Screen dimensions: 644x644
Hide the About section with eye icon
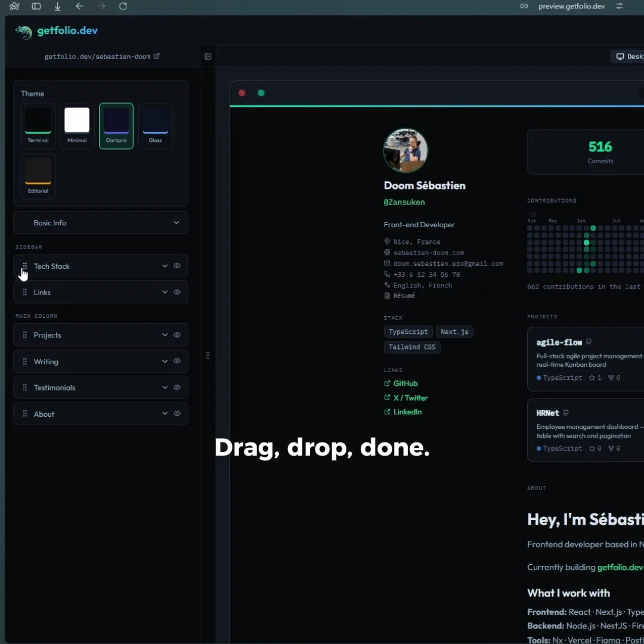[x=177, y=414]
